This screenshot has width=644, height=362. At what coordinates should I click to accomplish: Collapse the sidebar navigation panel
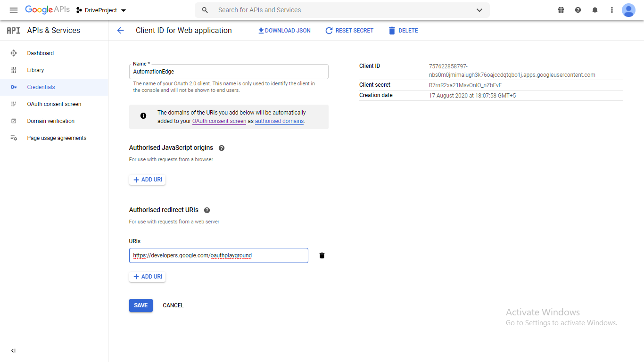pyautogui.click(x=13, y=351)
